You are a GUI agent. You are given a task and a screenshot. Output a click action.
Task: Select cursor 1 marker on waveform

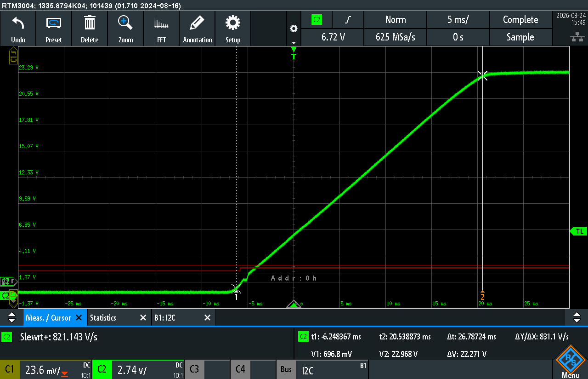tap(236, 292)
